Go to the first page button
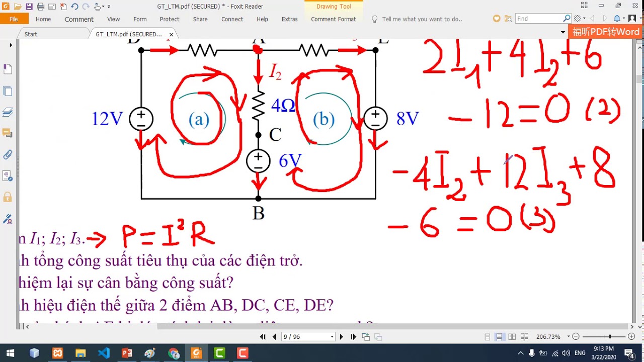 (263, 337)
